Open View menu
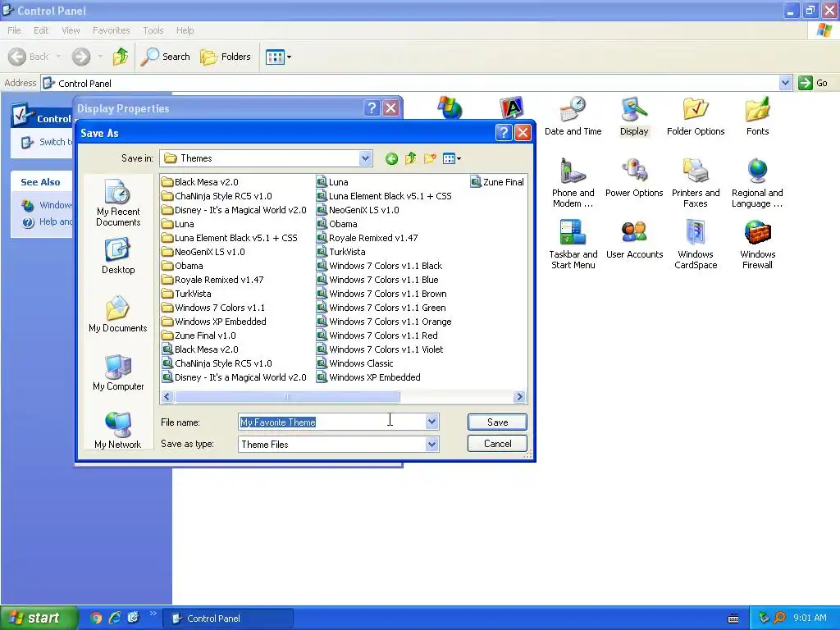Image resolution: width=840 pixels, height=630 pixels. point(71,30)
